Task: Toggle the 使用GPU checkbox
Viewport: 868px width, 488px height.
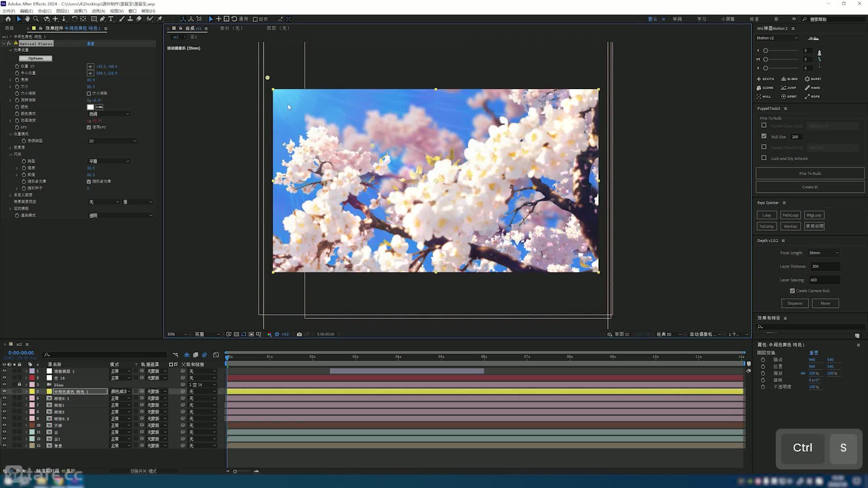Action: [89, 127]
